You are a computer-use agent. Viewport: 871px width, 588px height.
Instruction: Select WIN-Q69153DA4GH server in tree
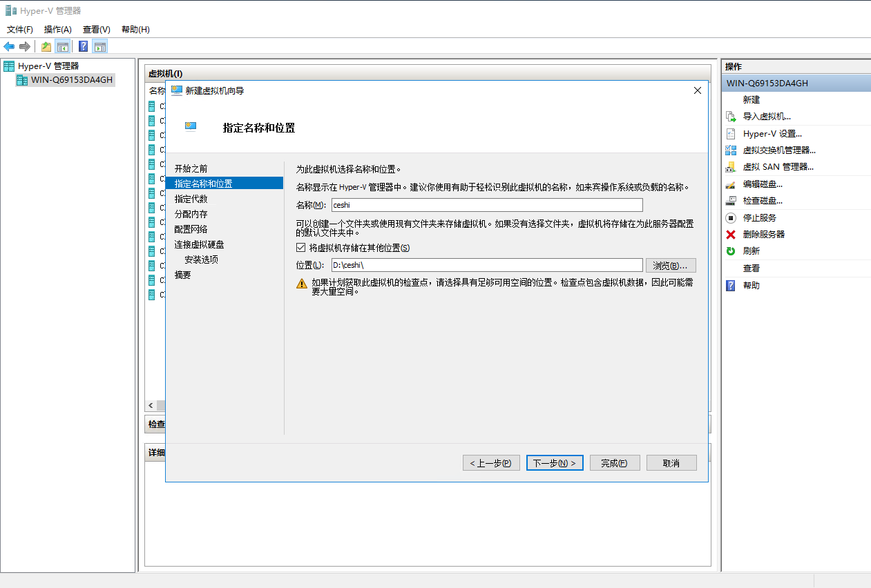[71, 80]
